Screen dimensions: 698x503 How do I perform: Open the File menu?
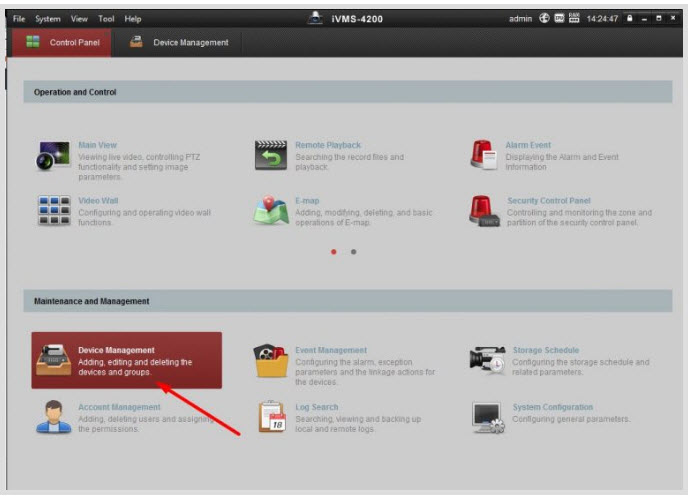pyautogui.click(x=19, y=19)
